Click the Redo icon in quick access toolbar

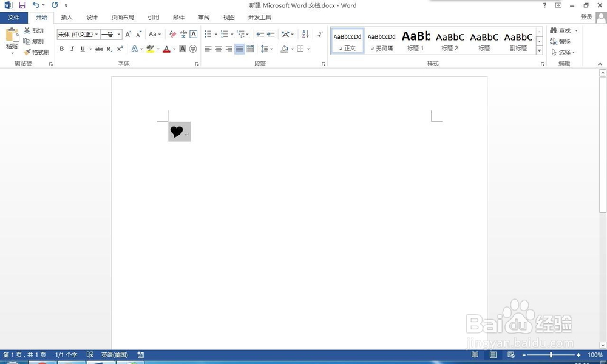click(55, 5)
